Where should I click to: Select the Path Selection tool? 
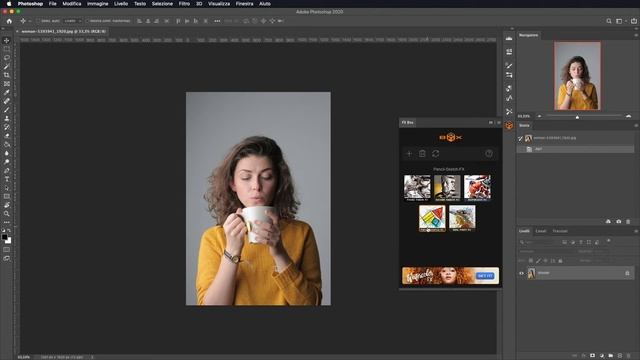coord(7,188)
